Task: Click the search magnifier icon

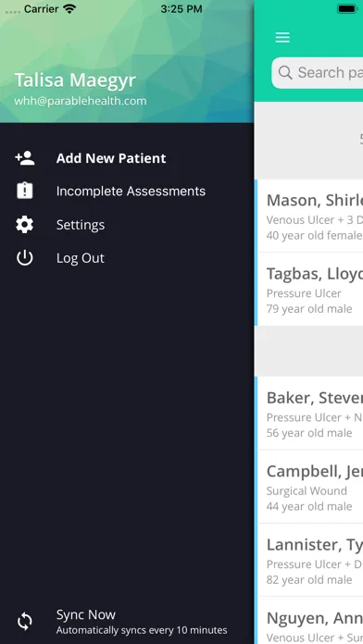Action: pos(285,73)
